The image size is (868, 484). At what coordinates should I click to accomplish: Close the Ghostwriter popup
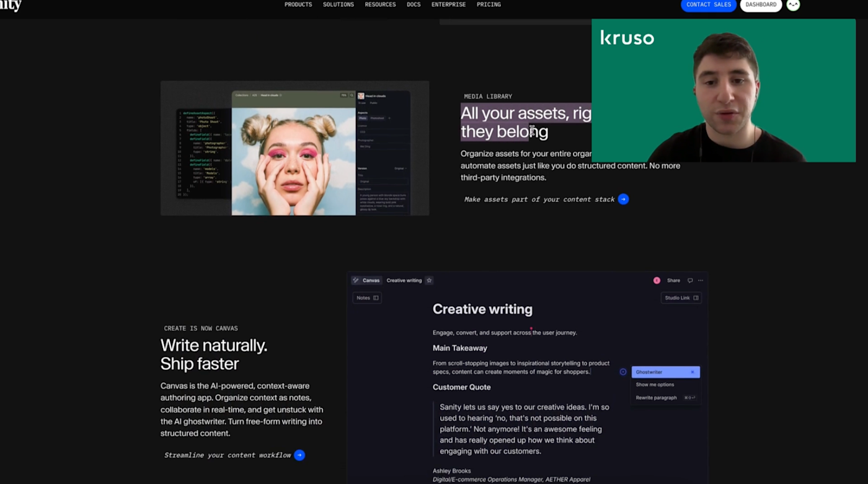[x=693, y=372]
